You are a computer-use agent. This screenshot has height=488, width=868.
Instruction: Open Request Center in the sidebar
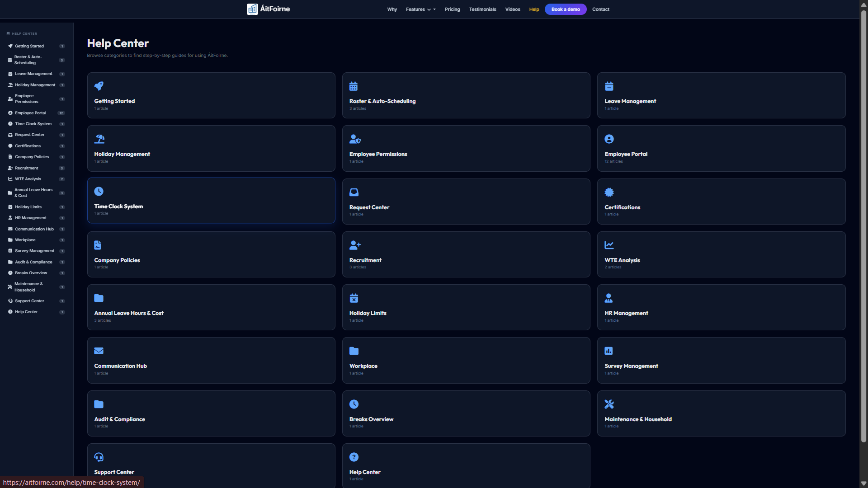pos(37,135)
